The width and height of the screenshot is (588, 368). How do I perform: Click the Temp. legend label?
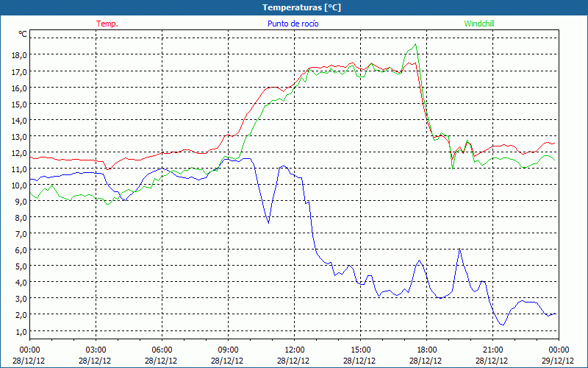pyautogui.click(x=107, y=24)
